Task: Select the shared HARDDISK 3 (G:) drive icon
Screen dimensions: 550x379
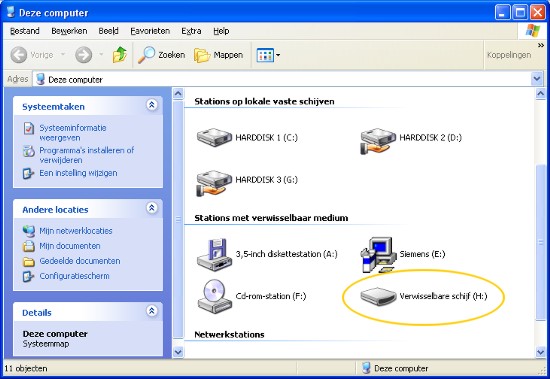Action: [x=214, y=183]
